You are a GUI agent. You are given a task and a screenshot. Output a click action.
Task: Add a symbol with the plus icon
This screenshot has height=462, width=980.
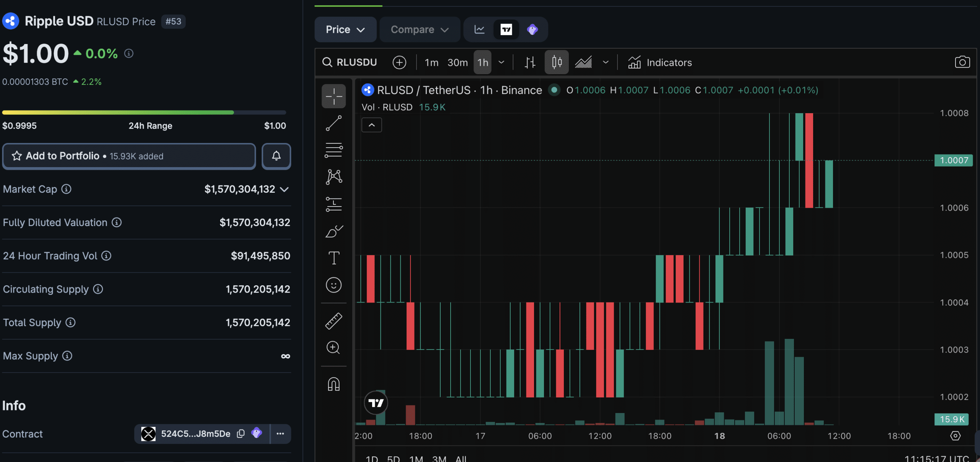(399, 62)
